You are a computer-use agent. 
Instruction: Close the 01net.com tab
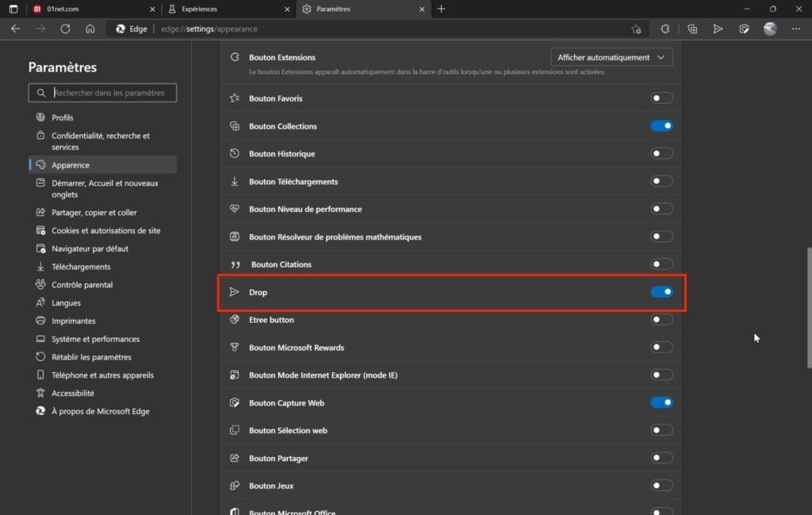[152, 10]
